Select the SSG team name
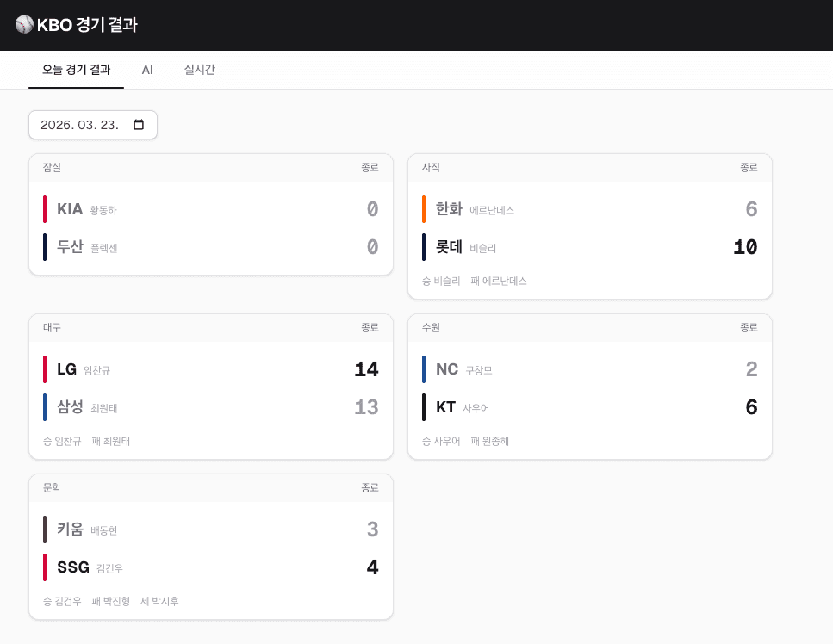This screenshot has width=833, height=644. point(72,567)
